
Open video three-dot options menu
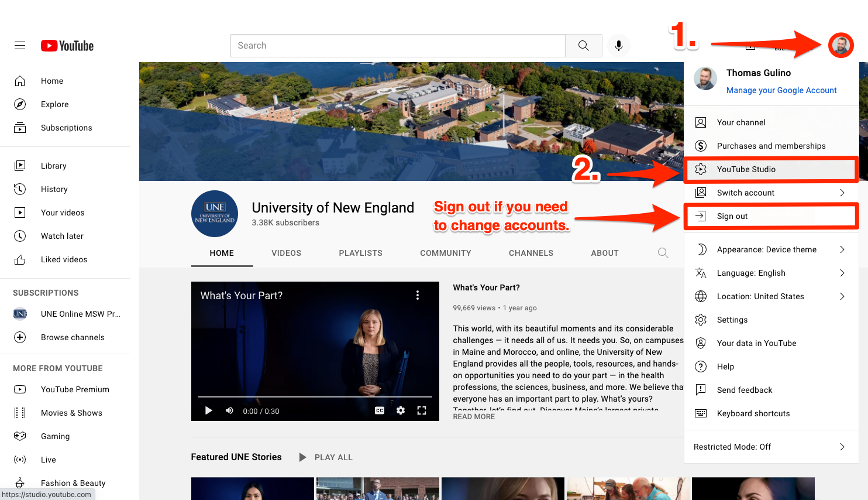(418, 296)
